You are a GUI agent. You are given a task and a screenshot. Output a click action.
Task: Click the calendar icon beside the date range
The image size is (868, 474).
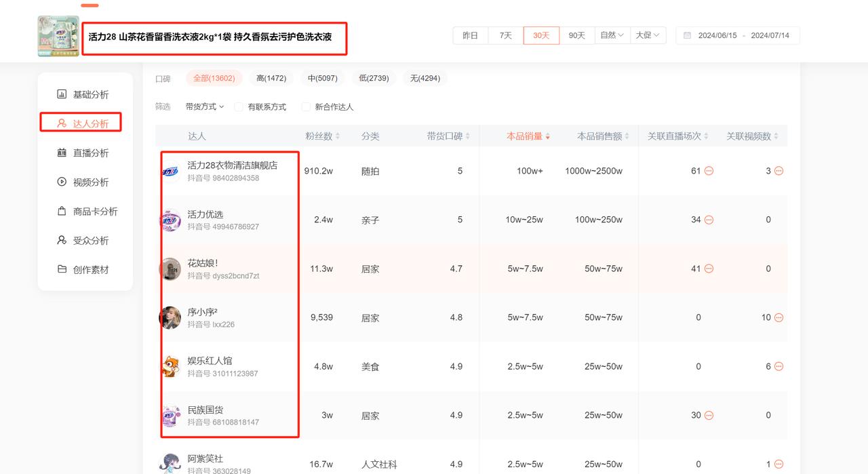[688, 35]
